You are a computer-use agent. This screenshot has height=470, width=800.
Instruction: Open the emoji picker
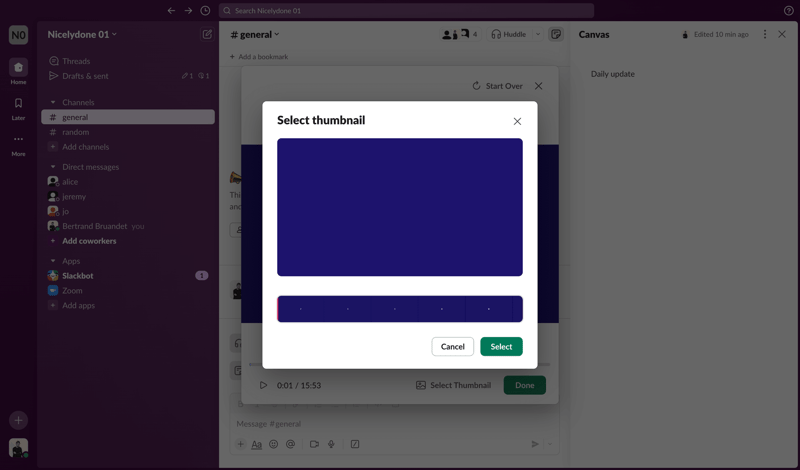pos(273,444)
